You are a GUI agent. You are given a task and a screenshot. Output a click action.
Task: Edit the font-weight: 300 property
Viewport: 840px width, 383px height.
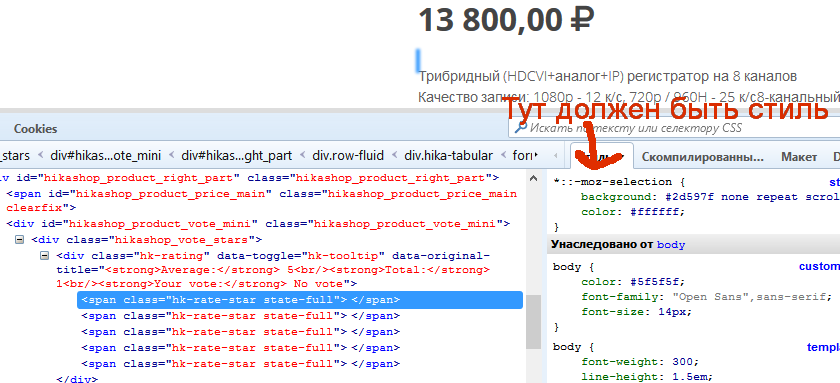pos(640,362)
